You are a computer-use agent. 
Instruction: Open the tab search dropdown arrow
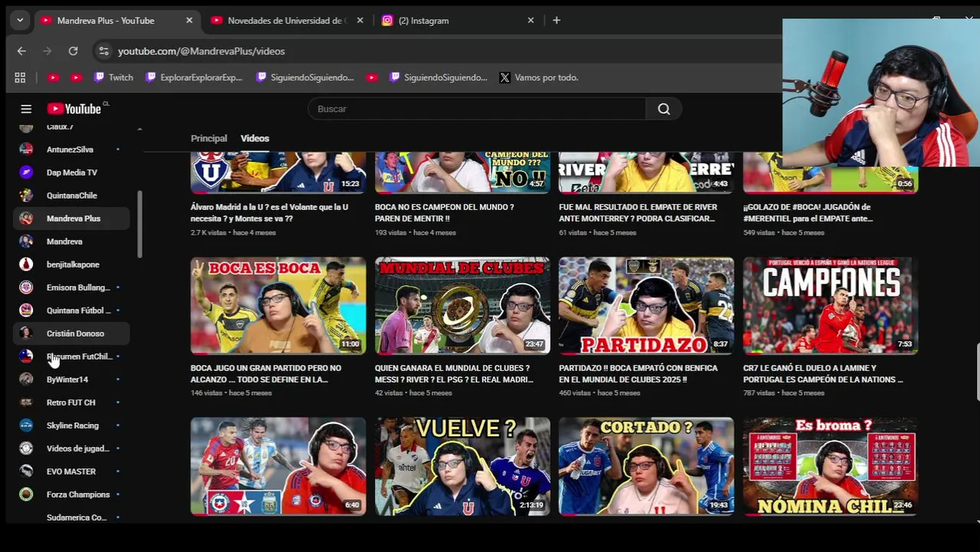[20, 21]
